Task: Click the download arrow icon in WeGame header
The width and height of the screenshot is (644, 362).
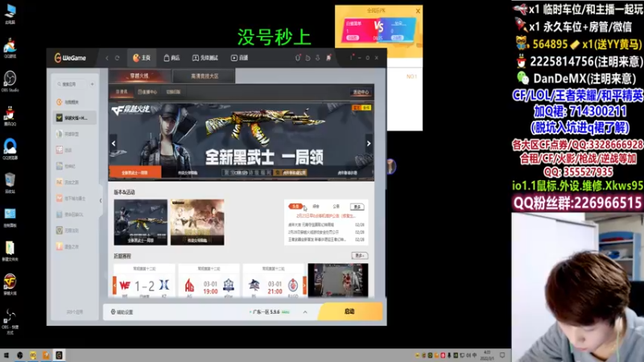Action: point(317,58)
